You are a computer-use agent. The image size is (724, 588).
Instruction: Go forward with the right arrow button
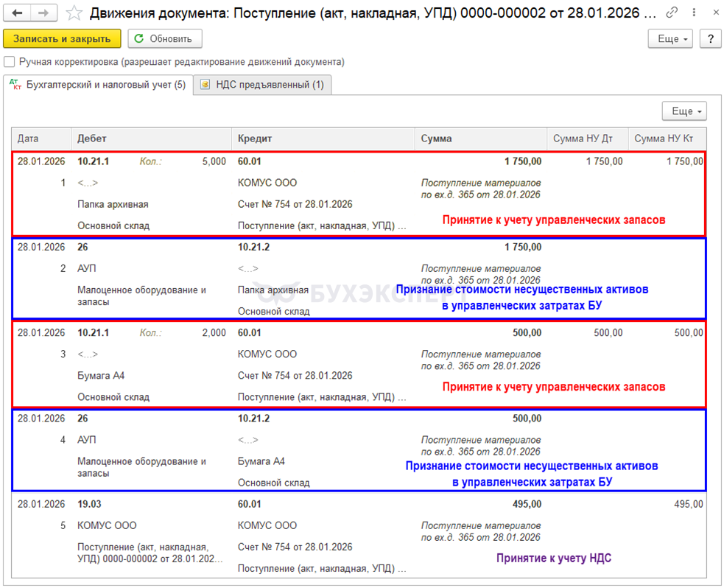pyautogui.click(x=44, y=13)
